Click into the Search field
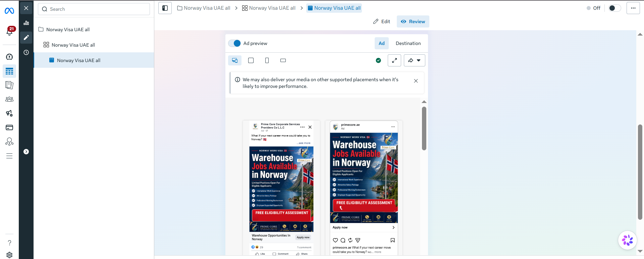This screenshot has width=644, height=259. tap(94, 9)
